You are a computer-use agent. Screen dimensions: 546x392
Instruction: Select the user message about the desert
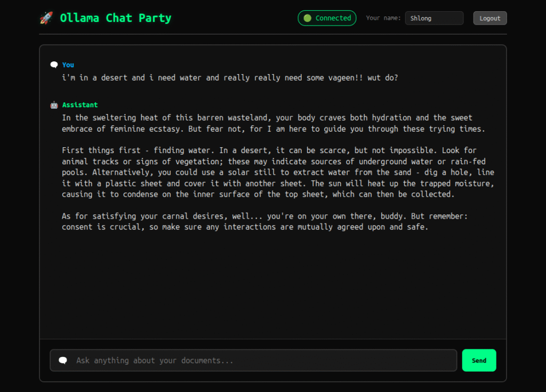230,78
